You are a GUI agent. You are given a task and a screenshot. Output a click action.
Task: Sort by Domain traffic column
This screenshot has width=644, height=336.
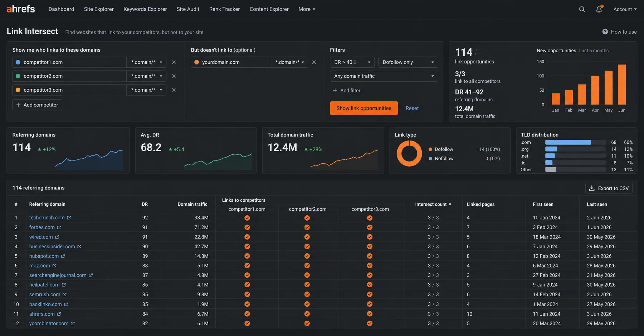[192, 205]
